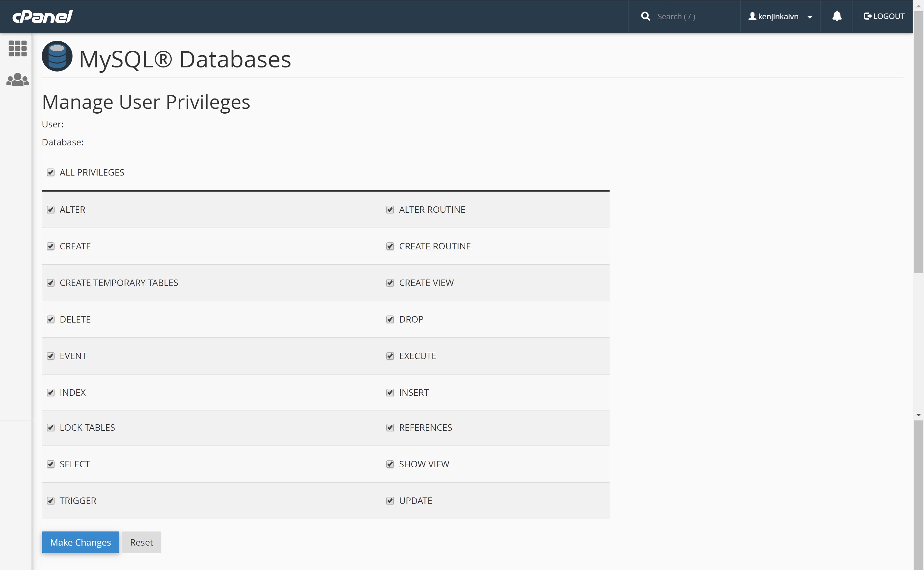
Task: Click the cPanel logo
Action: (x=43, y=17)
